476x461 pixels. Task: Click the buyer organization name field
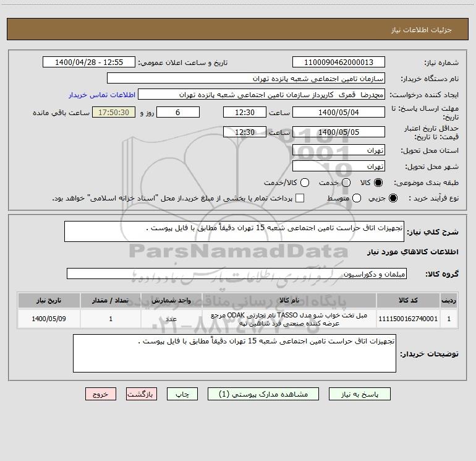246,79
